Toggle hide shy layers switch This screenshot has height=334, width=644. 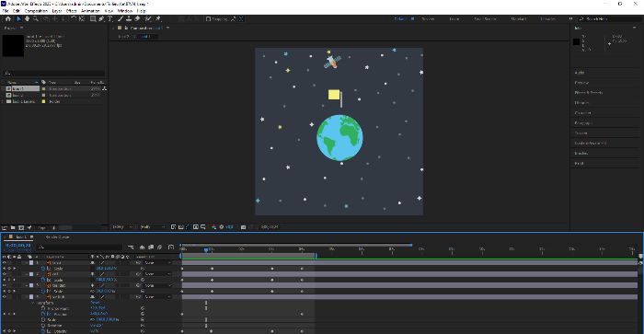(142, 247)
